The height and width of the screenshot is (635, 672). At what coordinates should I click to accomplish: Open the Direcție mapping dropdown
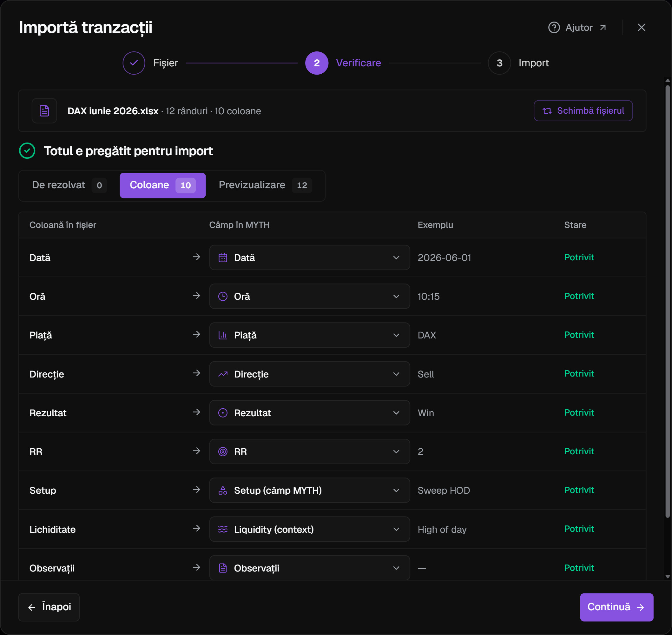309,374
